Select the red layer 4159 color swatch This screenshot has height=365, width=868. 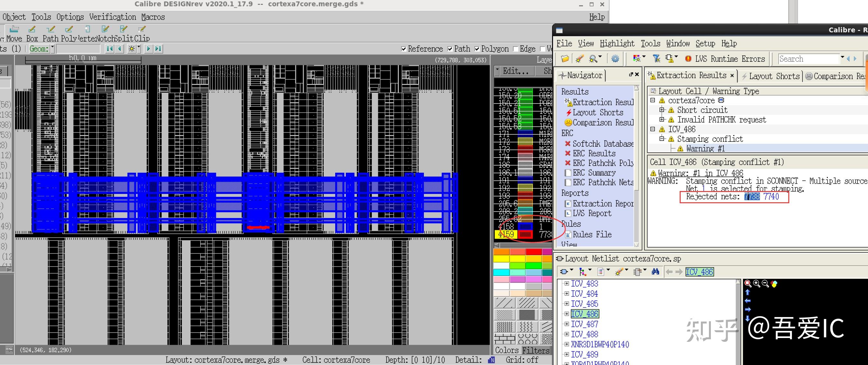(x=525, y=234)
